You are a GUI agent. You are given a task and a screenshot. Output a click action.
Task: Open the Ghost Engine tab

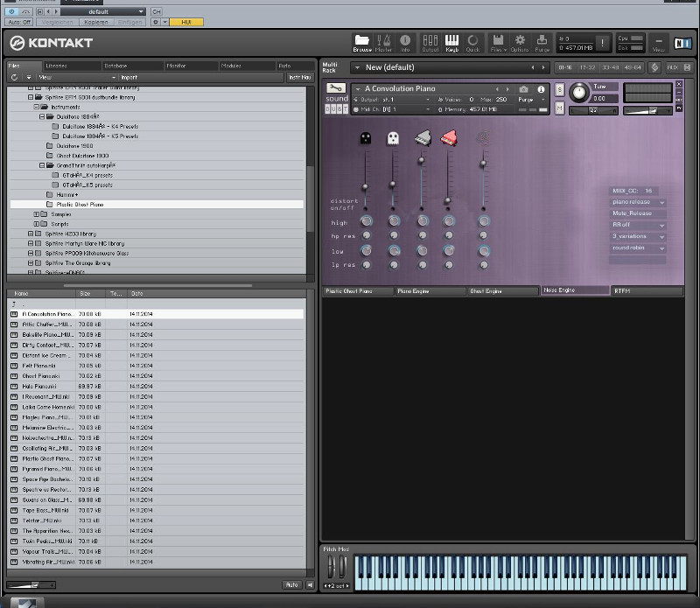pos(503,291)
